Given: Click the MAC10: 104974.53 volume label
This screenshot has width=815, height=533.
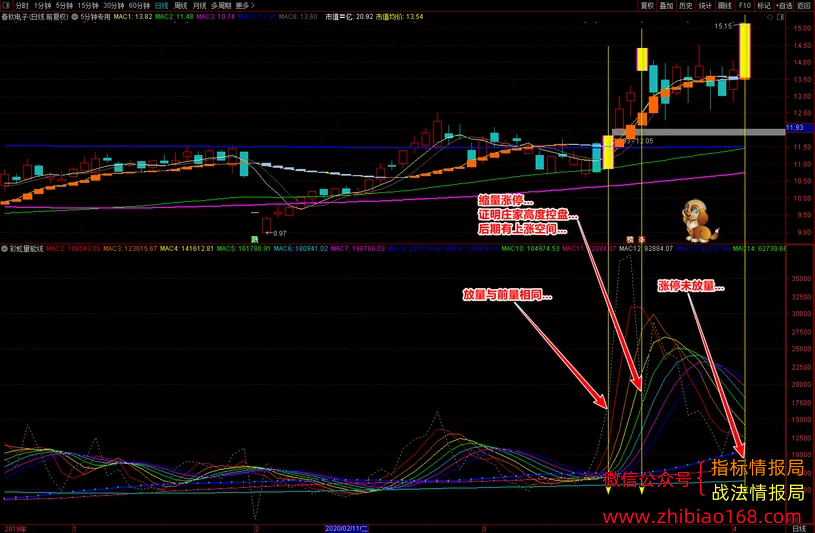Looking at the screenshot, I should click(x=530, y=249).
